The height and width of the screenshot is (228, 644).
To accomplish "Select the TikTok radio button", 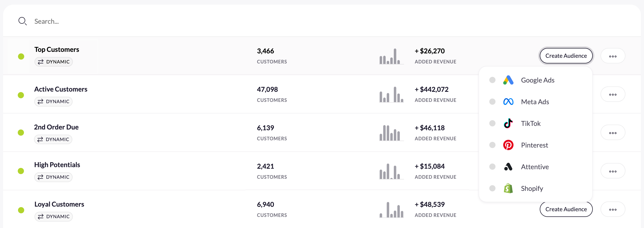I will click(x=492, y=124).
